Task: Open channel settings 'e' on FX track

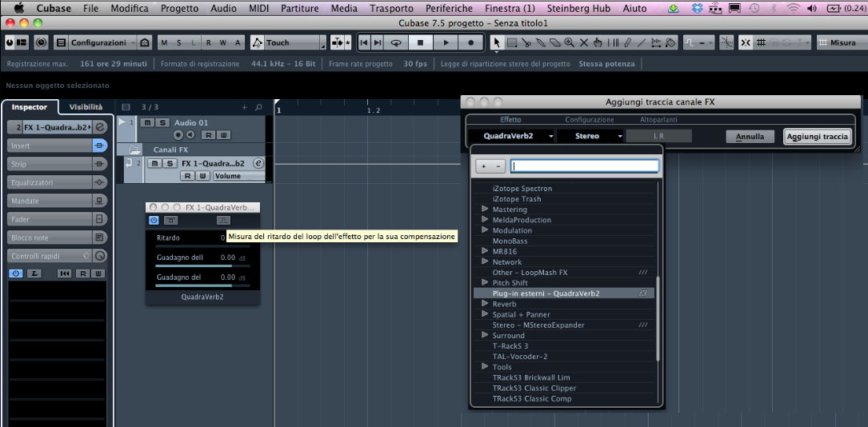Action: tap(258, 163)
